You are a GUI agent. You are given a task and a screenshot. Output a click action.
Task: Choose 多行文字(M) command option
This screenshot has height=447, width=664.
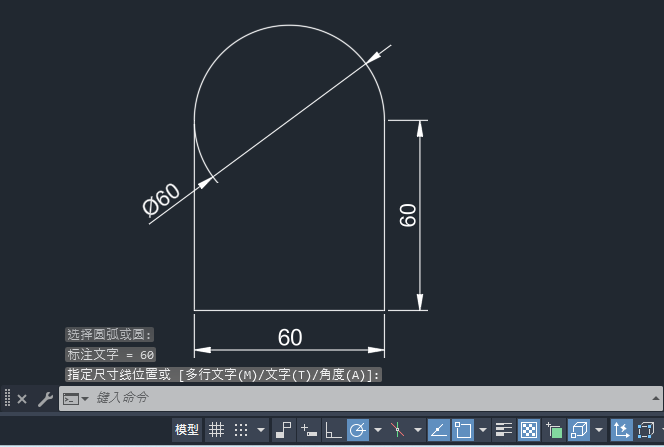click(x=221, y=375)
